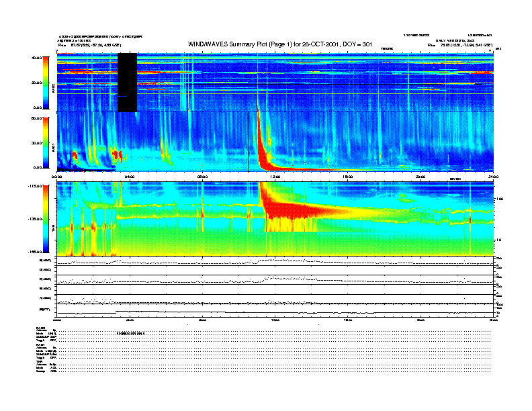
Task: Click the thin black vertical line in RAD1 spectrogram
Action: click(249, 142)
